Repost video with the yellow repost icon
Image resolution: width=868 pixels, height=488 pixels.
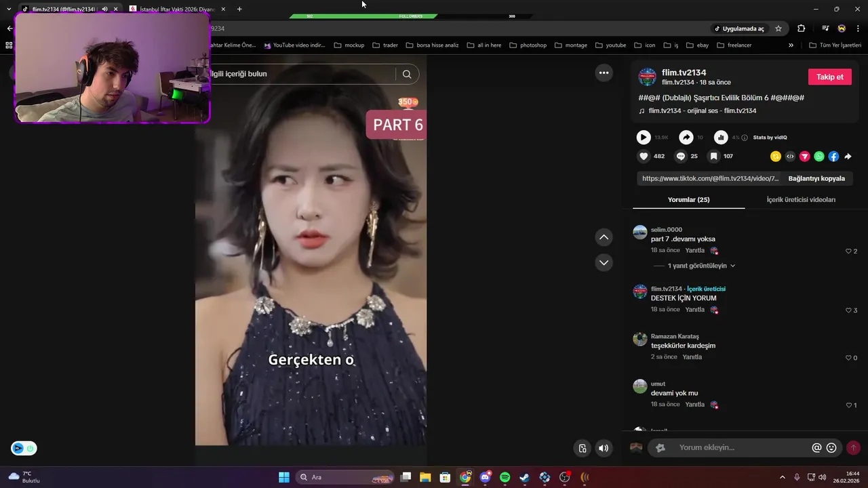point(776,157)
